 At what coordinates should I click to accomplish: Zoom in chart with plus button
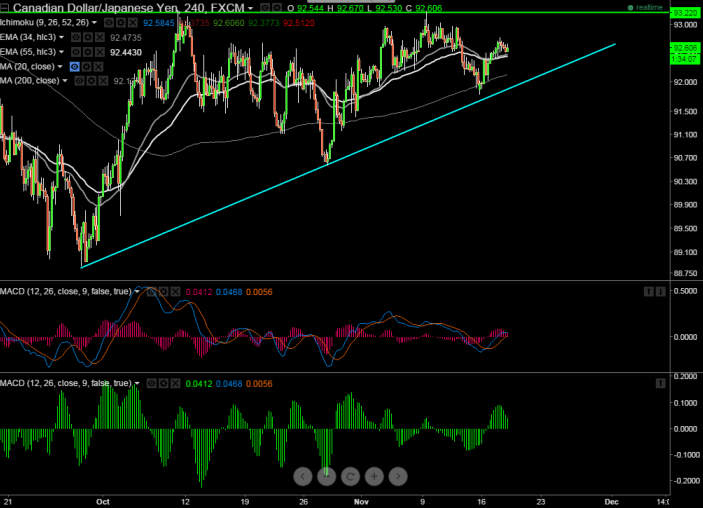click(x=374, y=476)
